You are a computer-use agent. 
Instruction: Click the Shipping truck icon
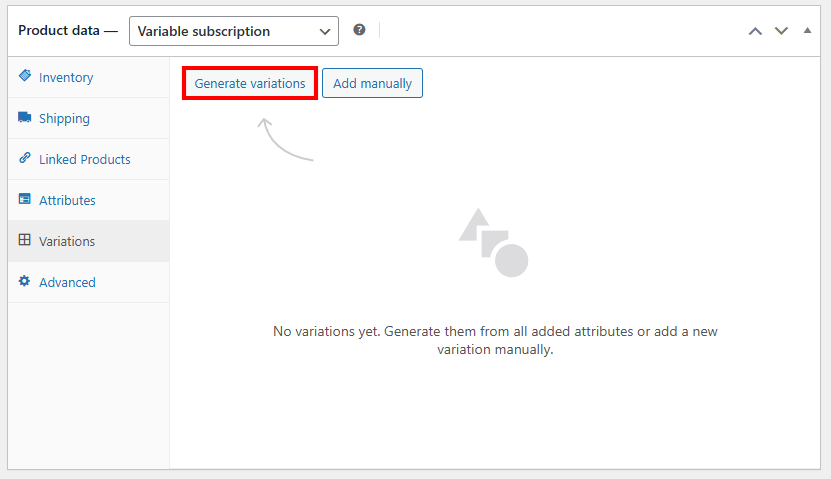click(x=25, y=118)
